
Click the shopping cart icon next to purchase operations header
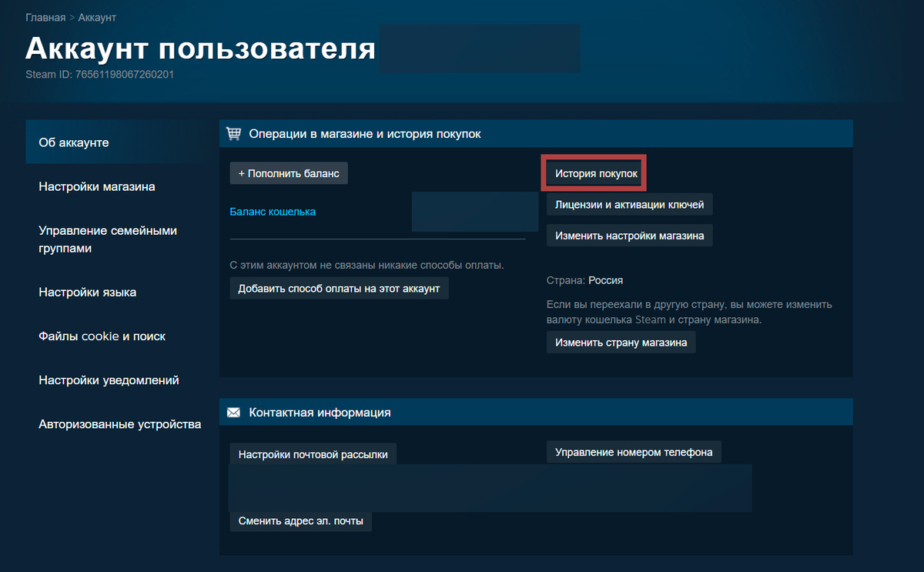[x=233, y=132]
